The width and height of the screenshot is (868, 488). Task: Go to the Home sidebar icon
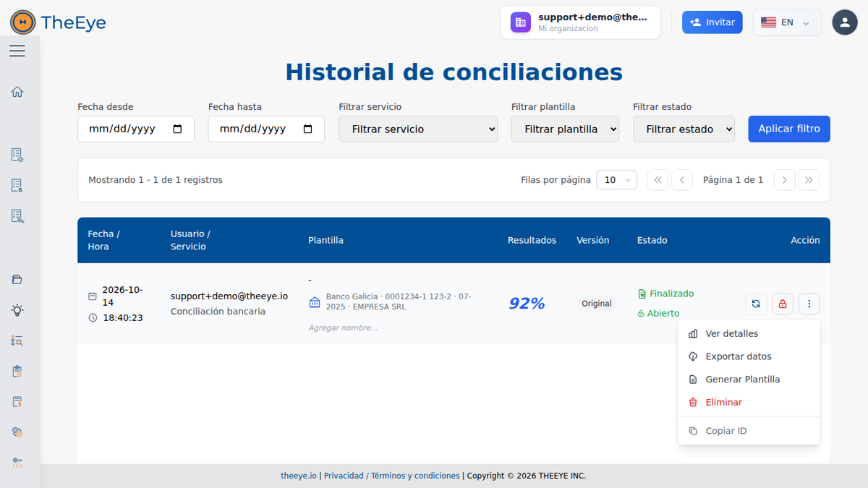17,92
